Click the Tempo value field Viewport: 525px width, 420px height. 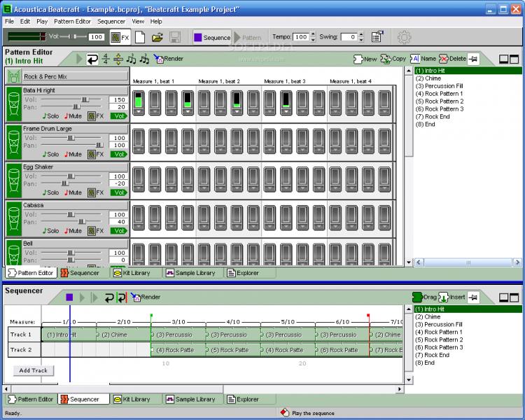pyautogui.click(x=301, y=37)
